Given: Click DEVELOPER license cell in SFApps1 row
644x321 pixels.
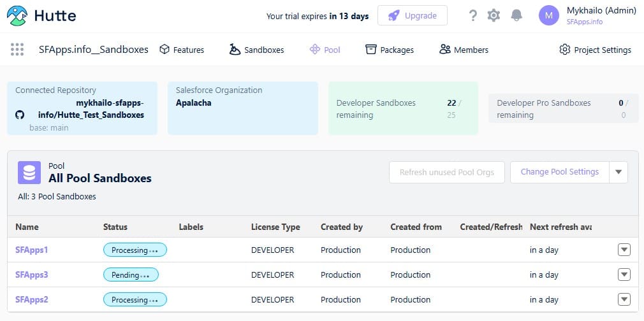Looking at the screenshot, I should pos(273,250).
